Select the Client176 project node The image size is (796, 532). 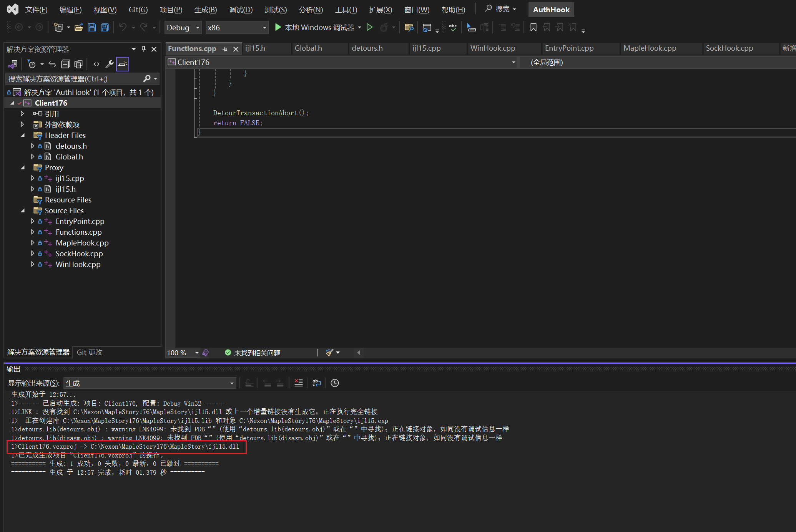pyautogui.click(x=51, y=103)
